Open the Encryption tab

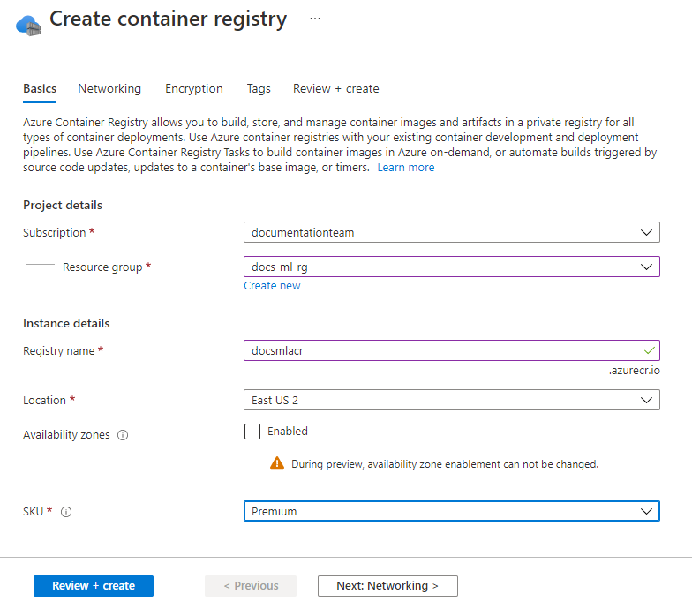click(194, 89)
